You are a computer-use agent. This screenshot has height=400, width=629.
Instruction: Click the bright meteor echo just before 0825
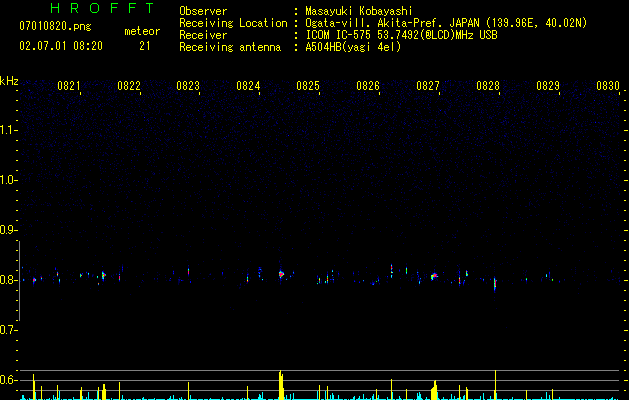pos(281,274)
